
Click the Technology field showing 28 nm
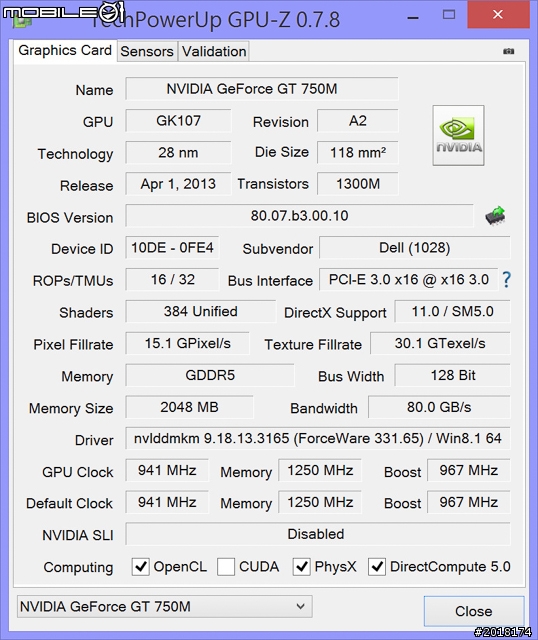tap(178, 152)
